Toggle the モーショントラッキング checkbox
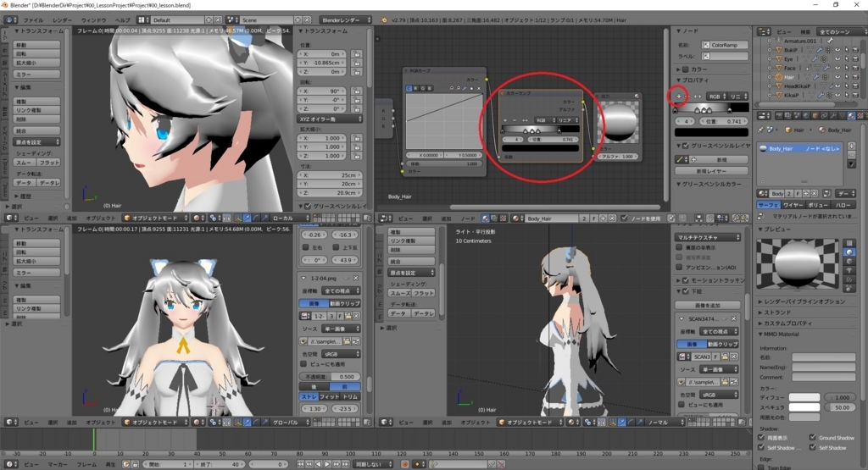 [x=685, y=280]
